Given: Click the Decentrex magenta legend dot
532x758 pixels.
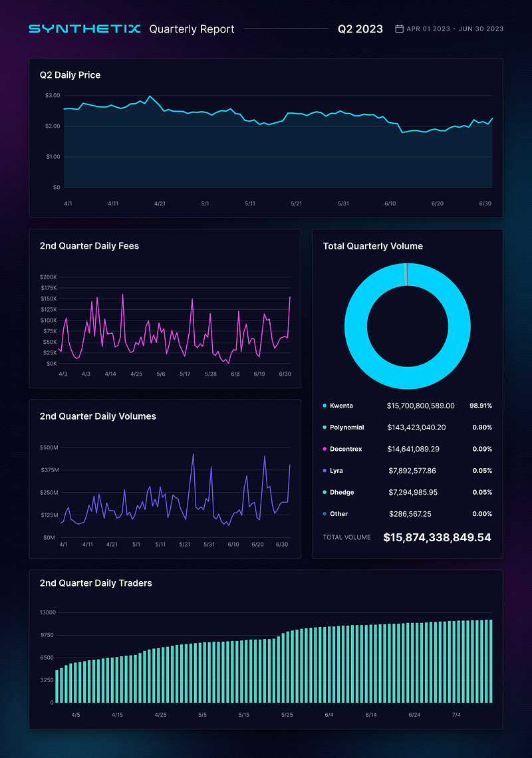Looking at the screenshot, I should point(325,449).
